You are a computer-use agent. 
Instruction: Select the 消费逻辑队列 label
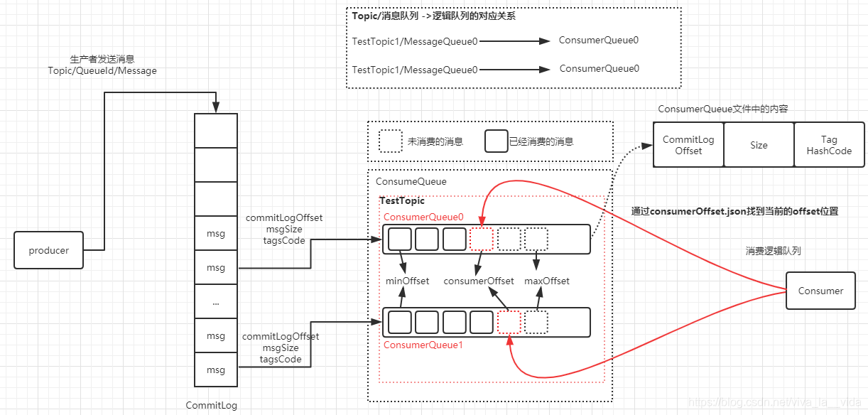(x=774, y=252)
